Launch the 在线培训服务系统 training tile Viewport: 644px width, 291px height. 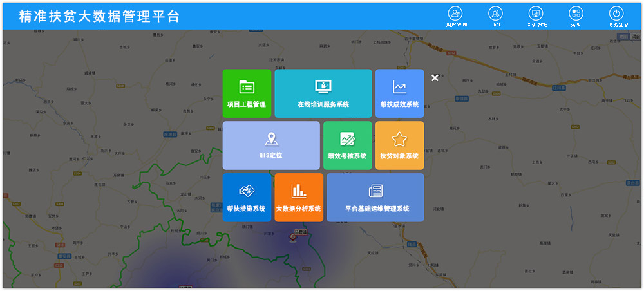pyautogui.click(x=323, y=93)
